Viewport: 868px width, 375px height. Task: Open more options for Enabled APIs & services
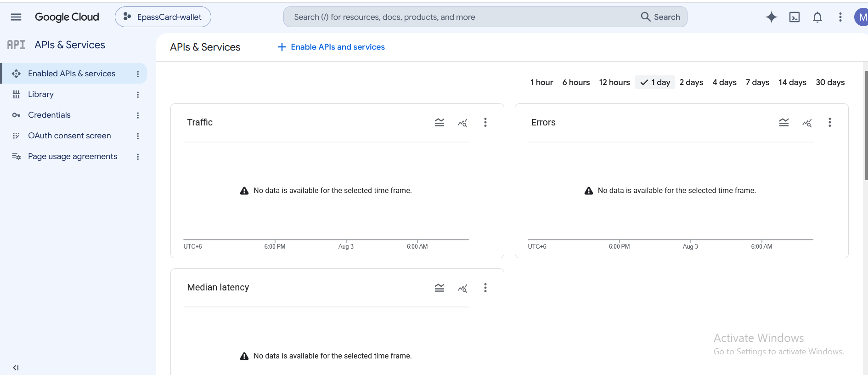point(138,74)
